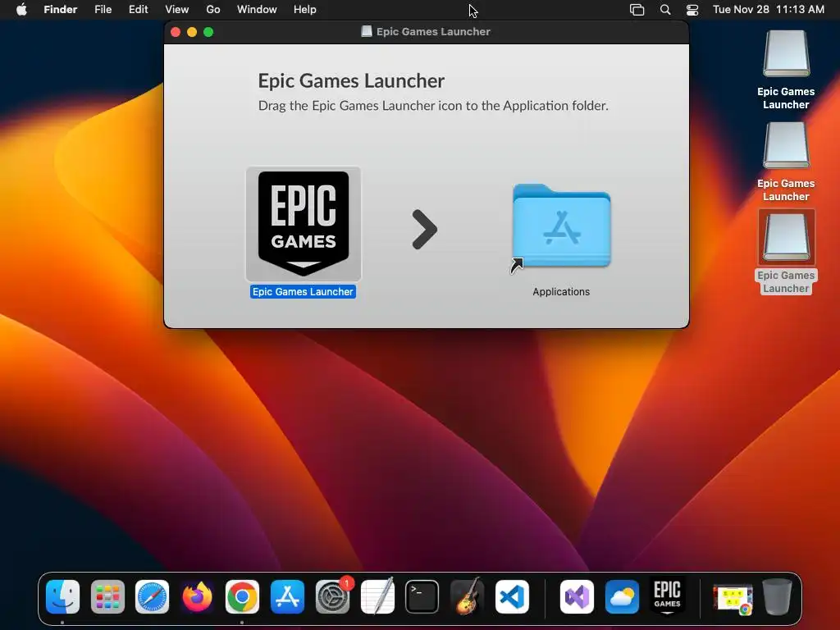Open the Trash in the Dock
The height and width of the screenshot is (630, 840).
(x=778, y=596)
